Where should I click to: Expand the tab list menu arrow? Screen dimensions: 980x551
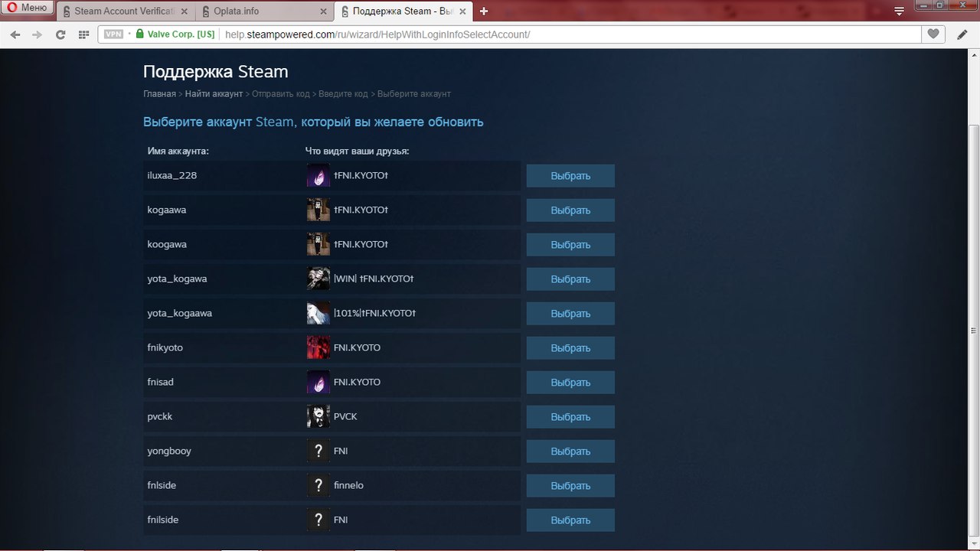pos(901,11)
